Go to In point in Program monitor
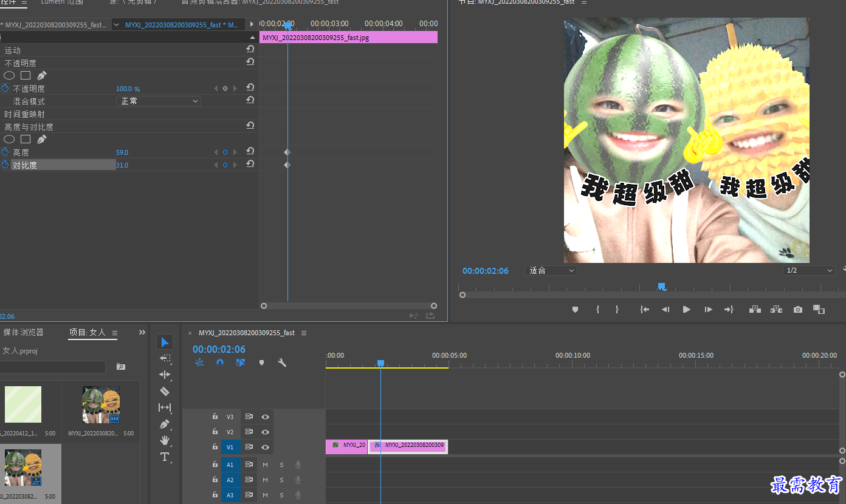Screen dimensions: 846x504 coord(645,310)
